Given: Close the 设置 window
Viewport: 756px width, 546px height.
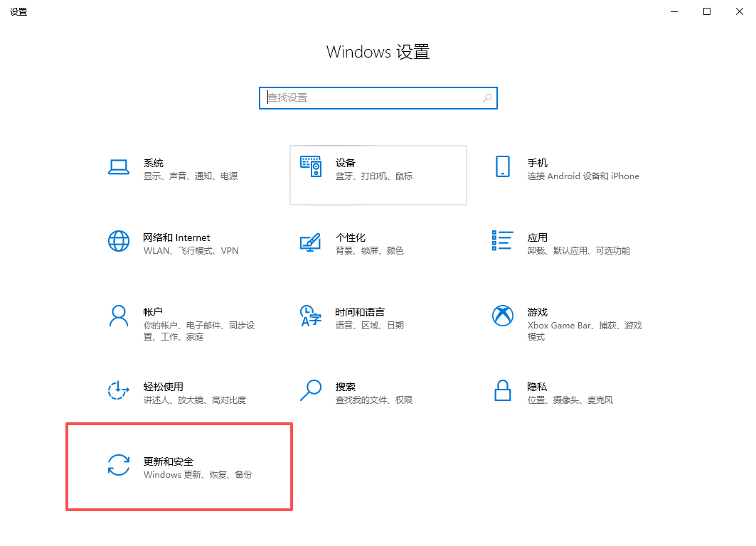Looking at the screenshot, I should pyautogui.click(x=740, y=11).
